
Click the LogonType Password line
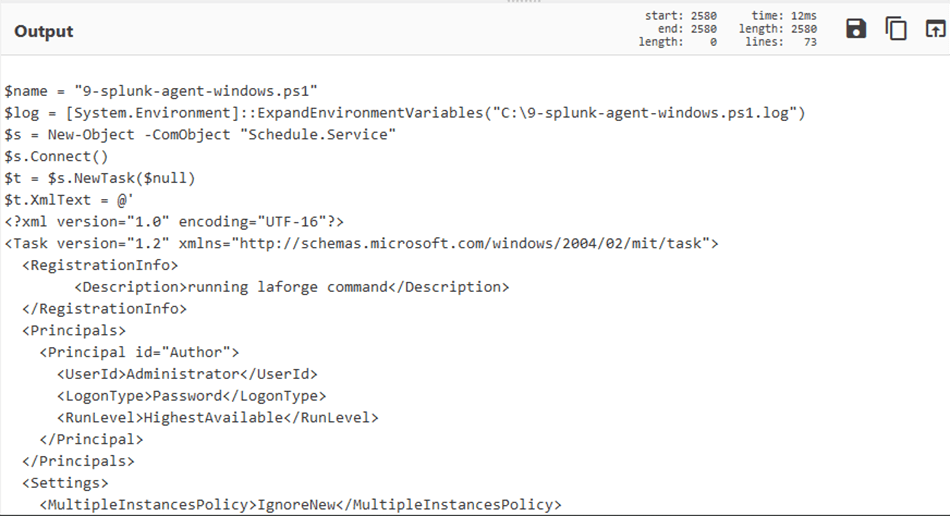(x=191, y=396)
